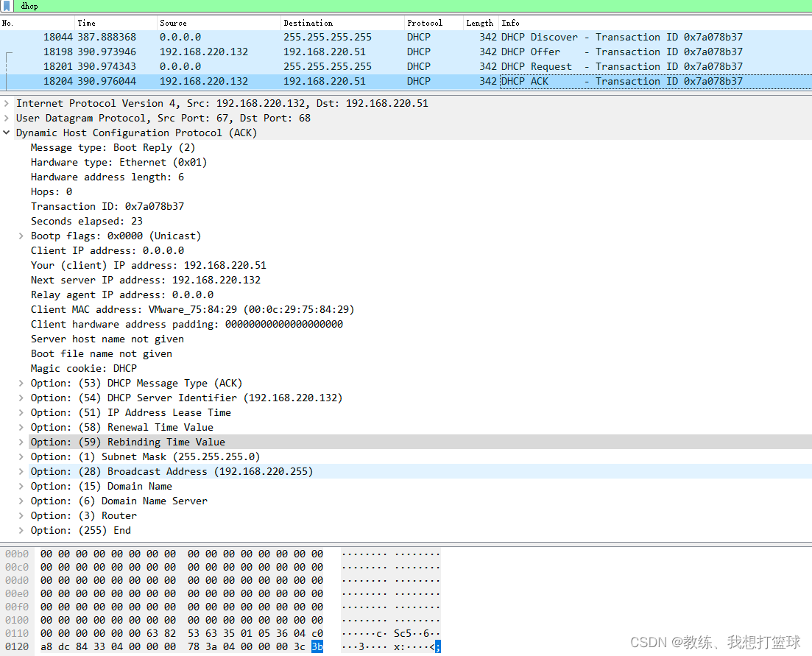
Task: Click the highlighted 3b byte in hex dump
Action: click(x=317, y=646)
